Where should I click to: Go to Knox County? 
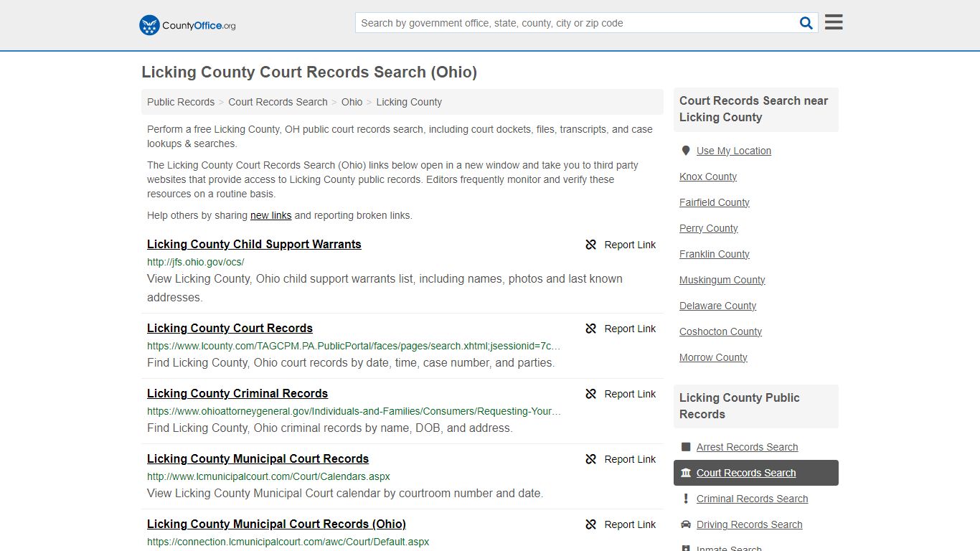708,176
